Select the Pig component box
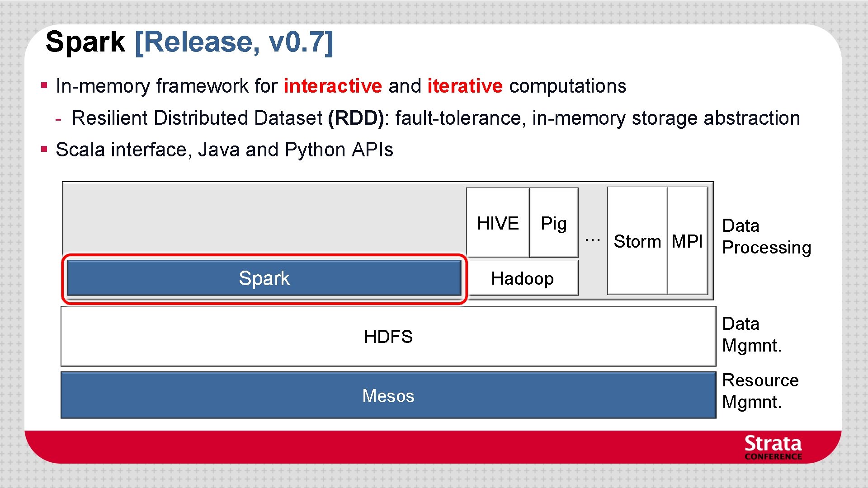 coord(553,223)
